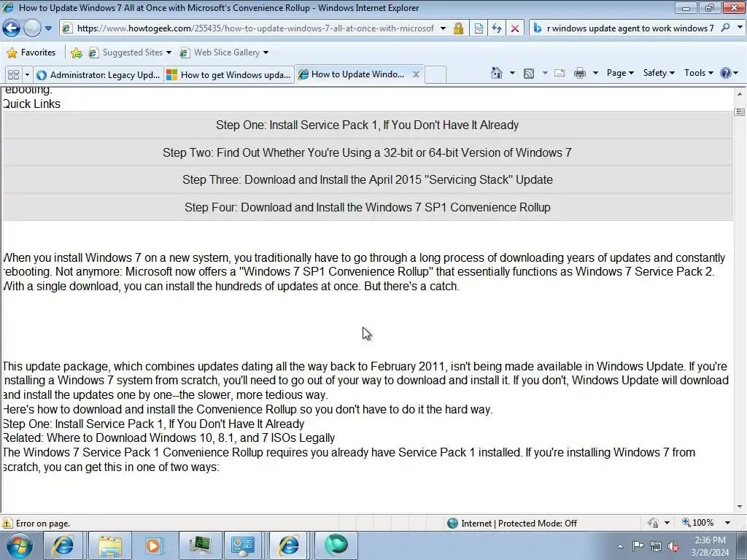Open the Favorites star button
The width and height of the screenshot is (747, 560).
(x=31, y=52)
